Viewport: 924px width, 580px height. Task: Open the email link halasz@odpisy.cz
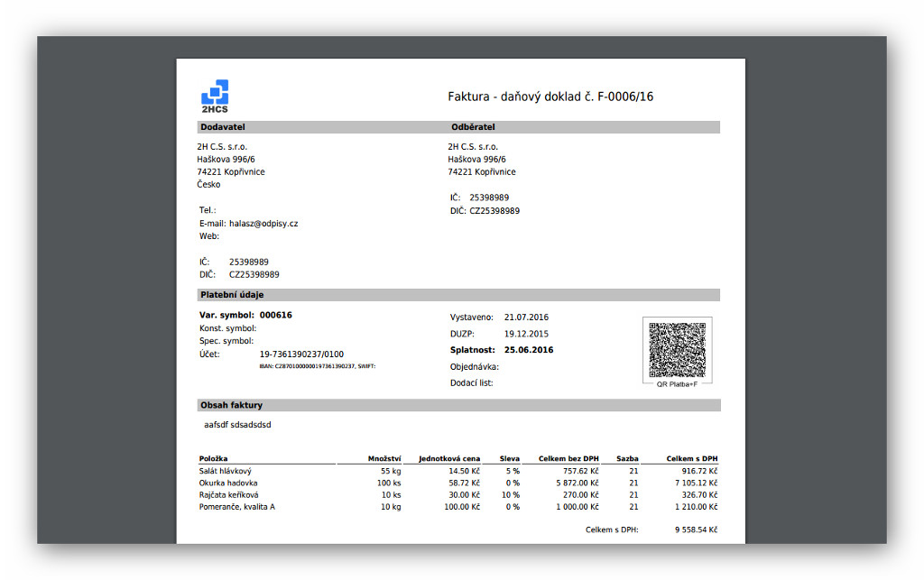(x=263, y=223)
